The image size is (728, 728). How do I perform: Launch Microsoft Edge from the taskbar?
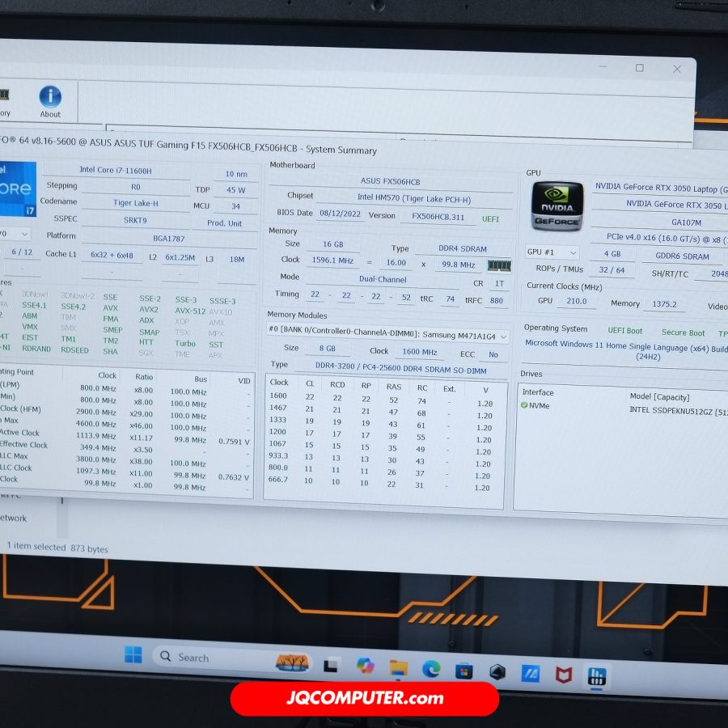pyautogui.click(x=431, y=670)
